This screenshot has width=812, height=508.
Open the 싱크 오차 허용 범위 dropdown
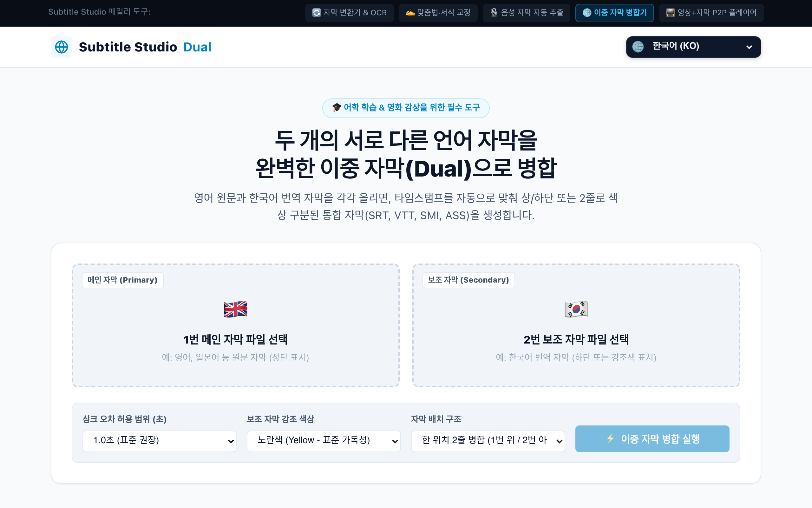pos(159,441)
